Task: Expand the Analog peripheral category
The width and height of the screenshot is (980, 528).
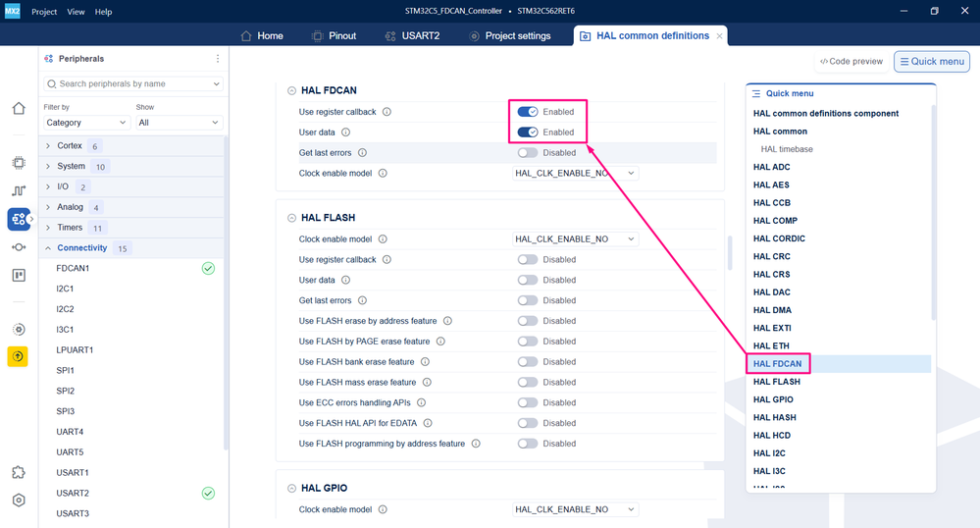Action: [x=48, y=207]
